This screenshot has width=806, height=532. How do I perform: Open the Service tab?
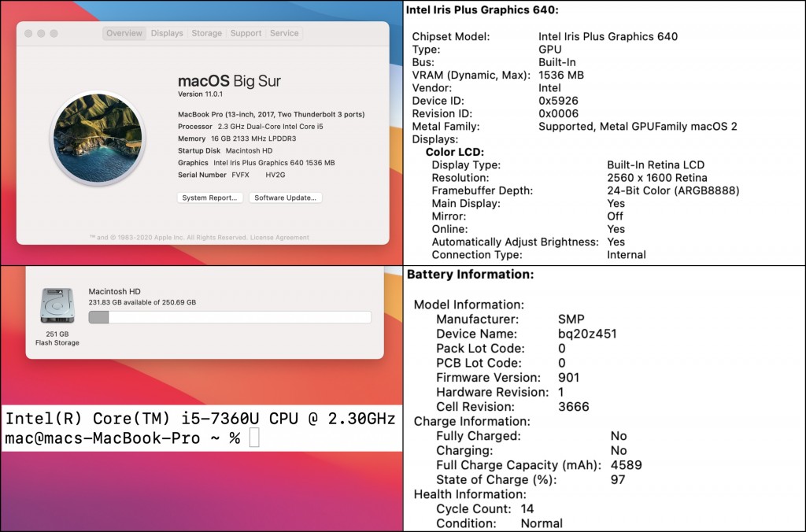(x=283, y=33)
